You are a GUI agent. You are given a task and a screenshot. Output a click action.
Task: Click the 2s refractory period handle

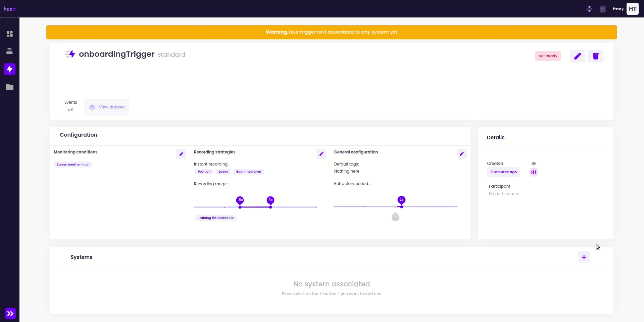[x=401, y=201]
